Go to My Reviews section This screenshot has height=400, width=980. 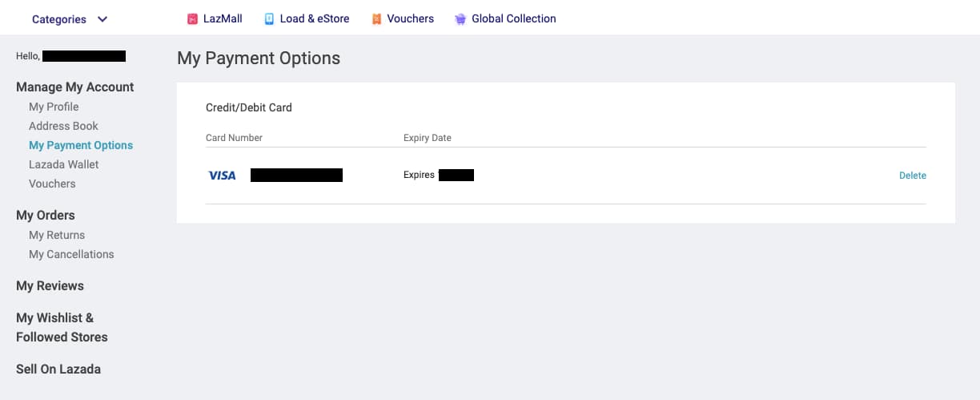(50, 285)
